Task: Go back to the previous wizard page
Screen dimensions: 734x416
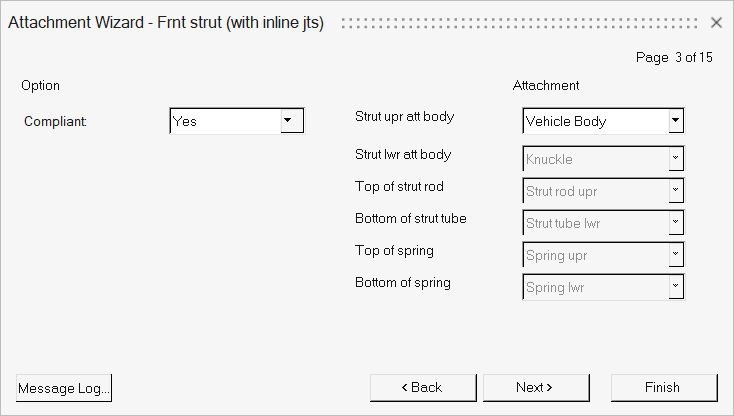Action: tap(422, 387)
